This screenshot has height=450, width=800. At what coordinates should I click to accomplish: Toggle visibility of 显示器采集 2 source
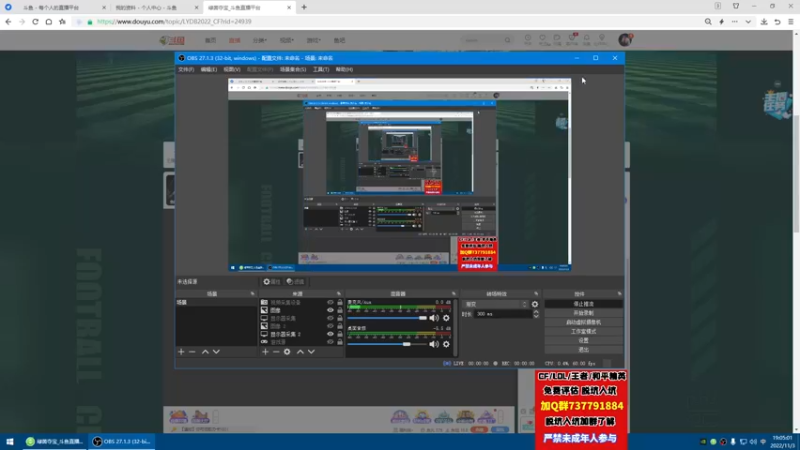(x=330, y=334)
